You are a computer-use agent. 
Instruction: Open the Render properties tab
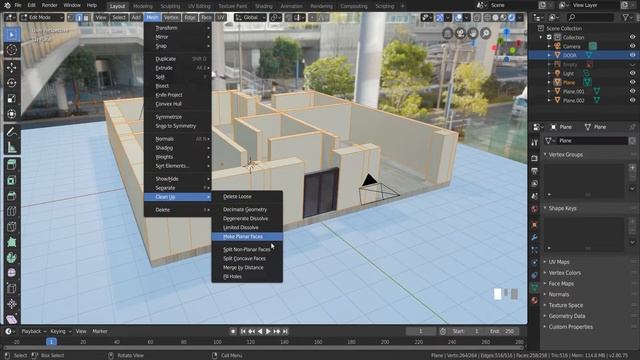(x=534, y=158)
